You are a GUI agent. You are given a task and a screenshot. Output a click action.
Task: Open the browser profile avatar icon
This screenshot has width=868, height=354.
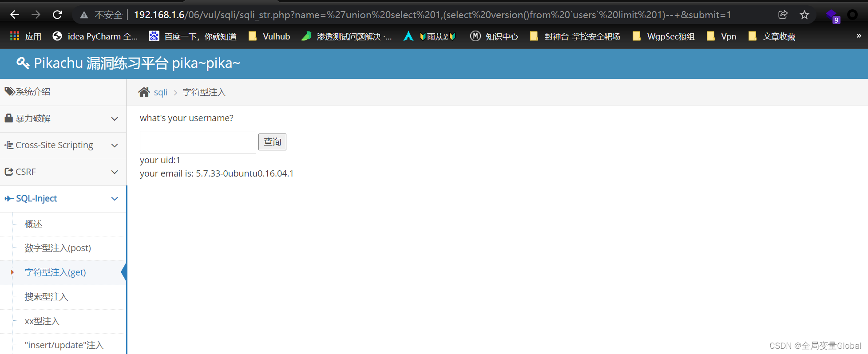click(852, 15)
